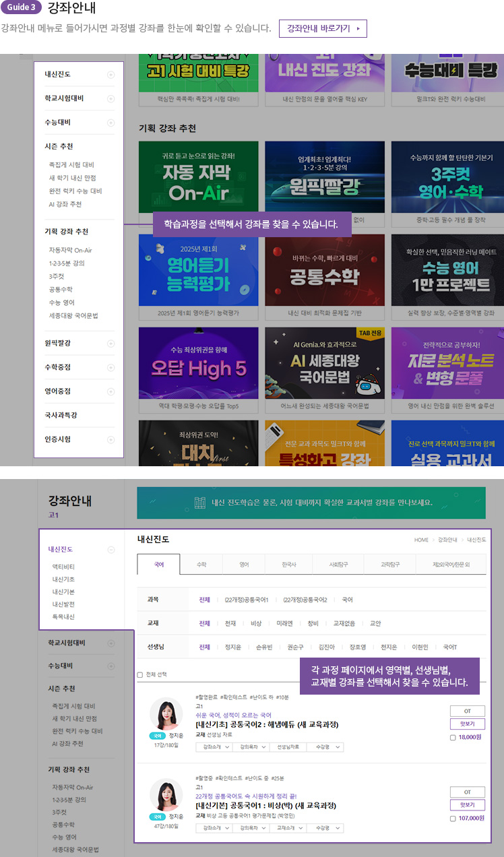Open the 공통수학 banner thumbnail
Screen dimensions: 504x857
325,271
